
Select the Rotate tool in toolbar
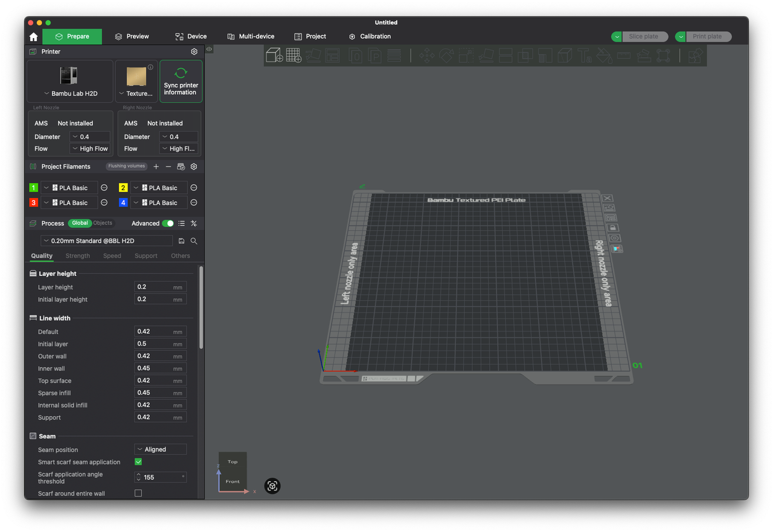(x=446, y=56)
